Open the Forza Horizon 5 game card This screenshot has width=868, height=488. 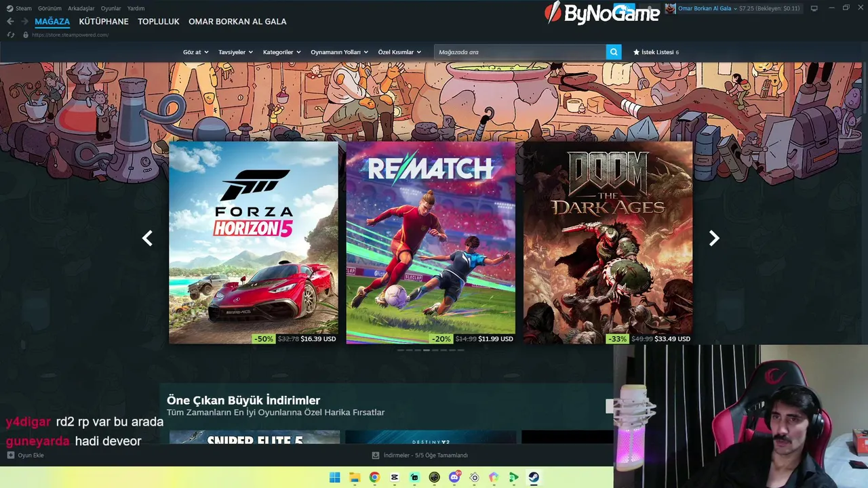pos(254,242)
